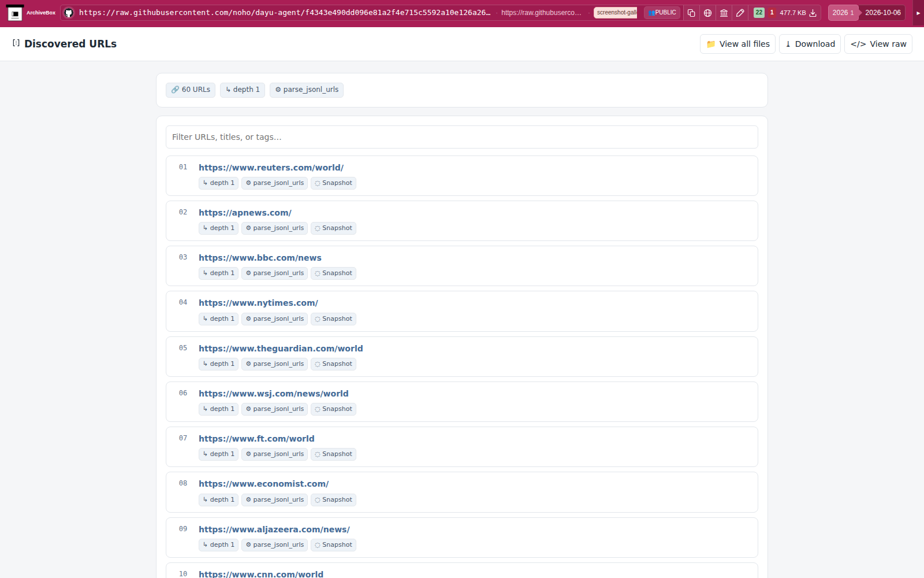
Task: Open the bbc.com/news link
Action: tap(260, 258)
